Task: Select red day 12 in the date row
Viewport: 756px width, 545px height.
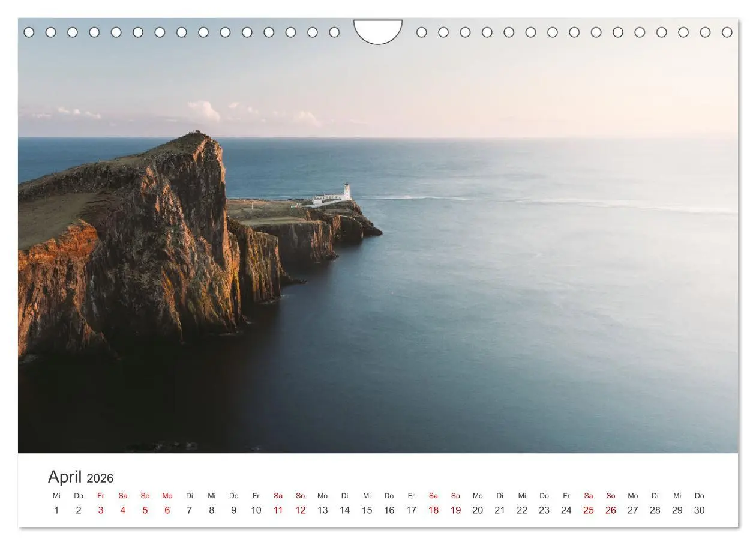Action: (301, 510)
